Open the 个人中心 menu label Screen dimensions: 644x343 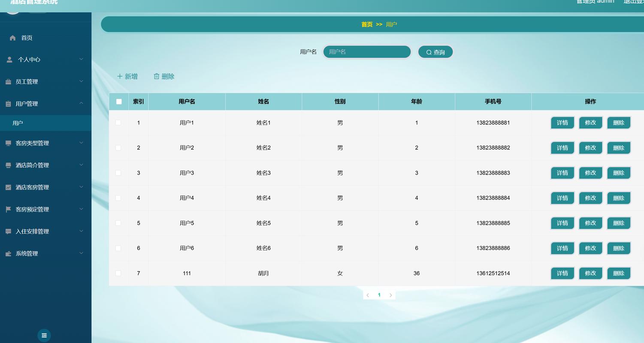pos(29,60)
